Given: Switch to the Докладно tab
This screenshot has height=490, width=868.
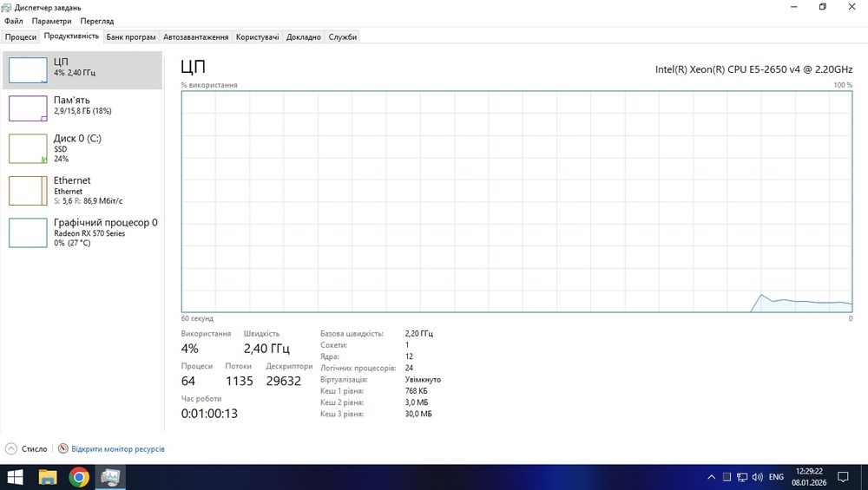Looking at the screenshot, I should pos(303,37).
